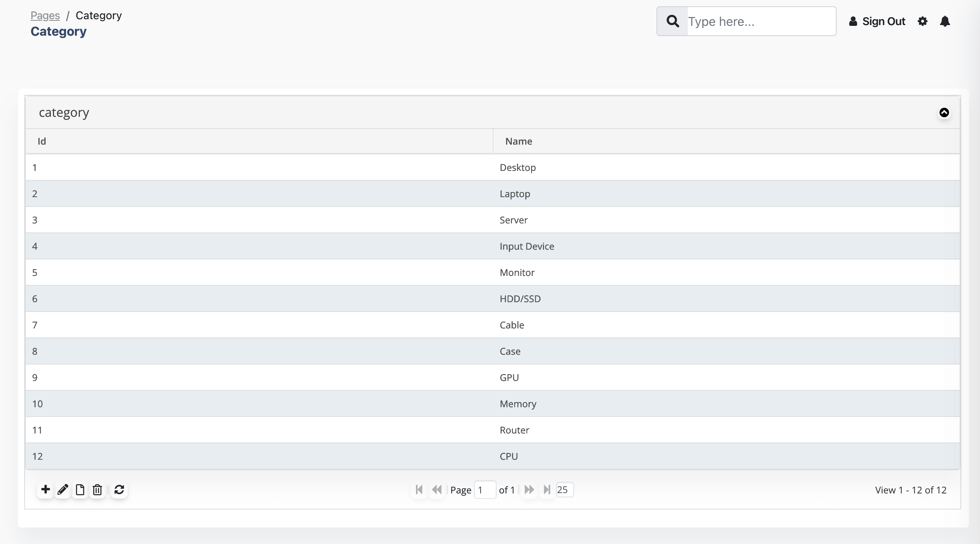Viewport: 980px width, 544px height.
Task: Select the Desktop row
Action: pyautogui.click(x=493, y=167)
